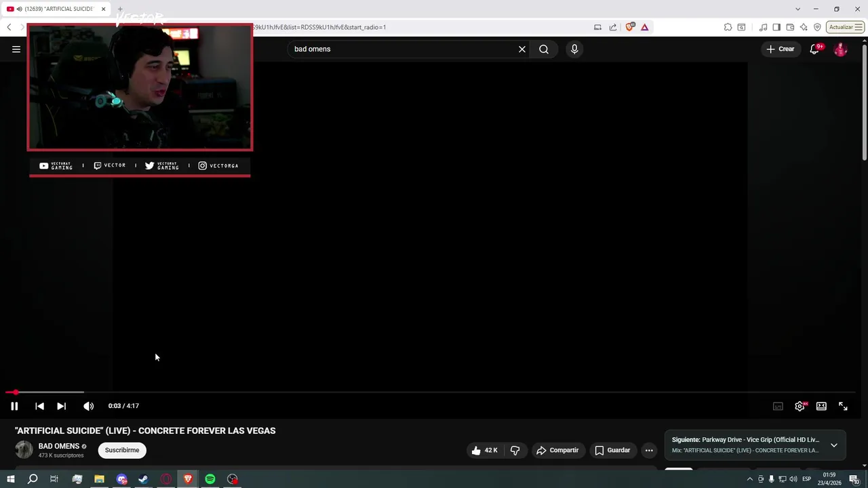Open the Brave VPN shield icon

point(817,27)
